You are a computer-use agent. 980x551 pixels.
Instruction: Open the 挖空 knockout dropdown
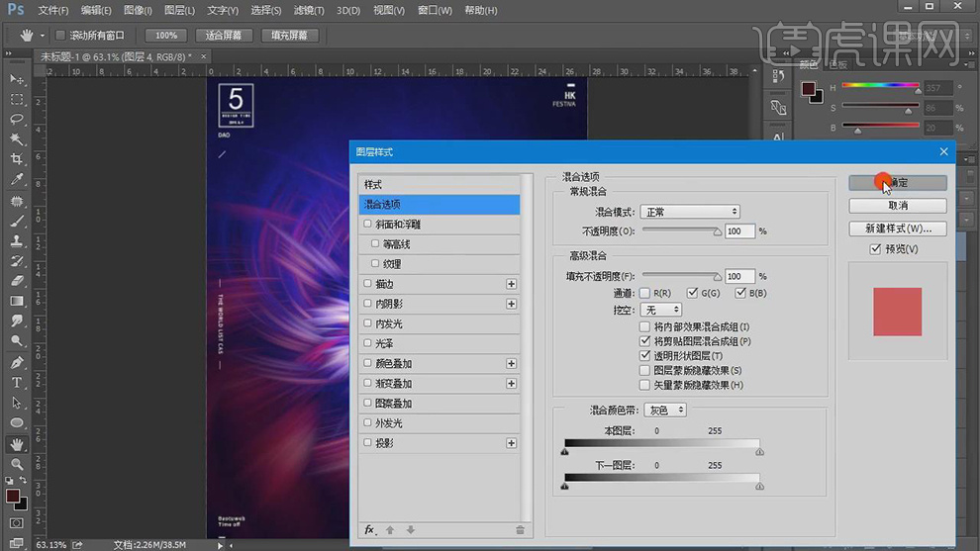[661, 311]
